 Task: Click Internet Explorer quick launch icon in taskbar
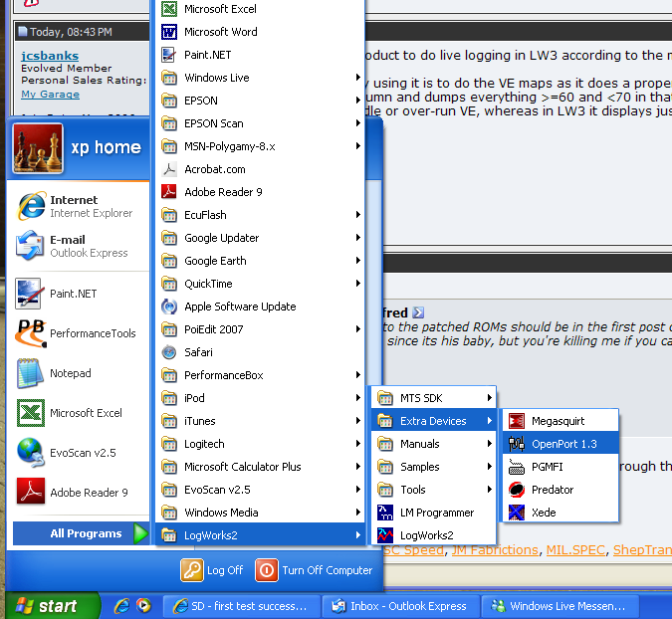[x=121, y=606]
